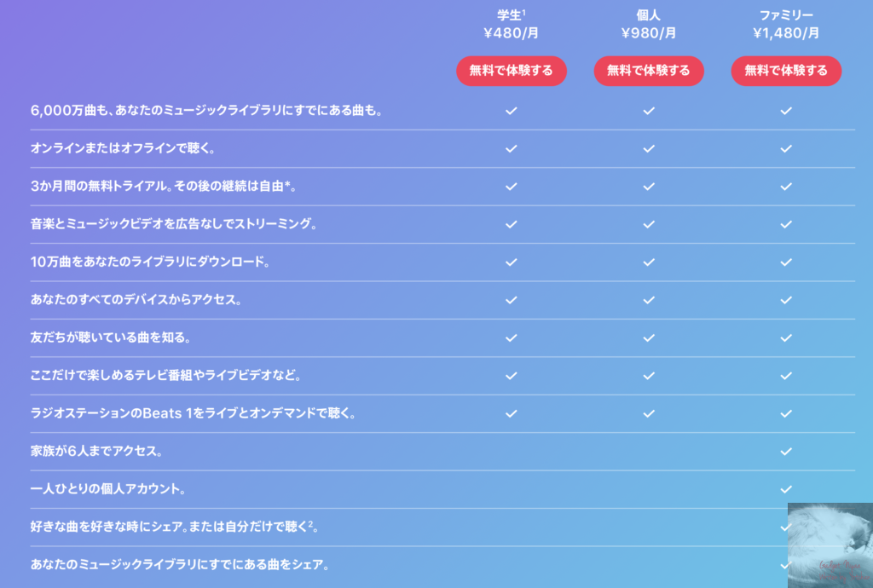This screenshot has width=873, height=588.
Task: Click the 学生 checkmark for 6,000万曲 row
Action: 512,111
